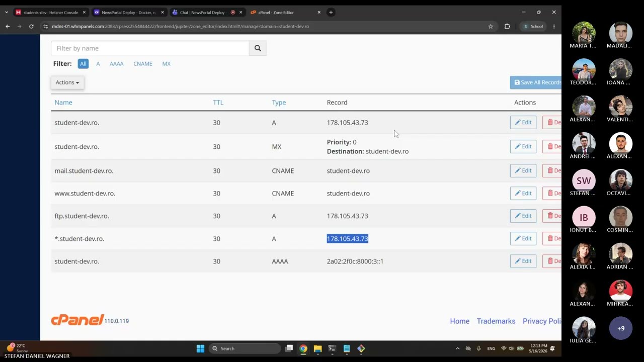This screenshot has height=362, width=644.
Task: Click Save All Records button
Action: [536, 82]
